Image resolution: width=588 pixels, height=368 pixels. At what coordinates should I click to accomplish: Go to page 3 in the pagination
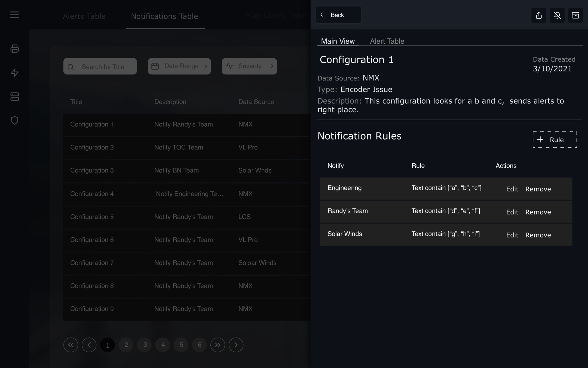coord(145,345)
